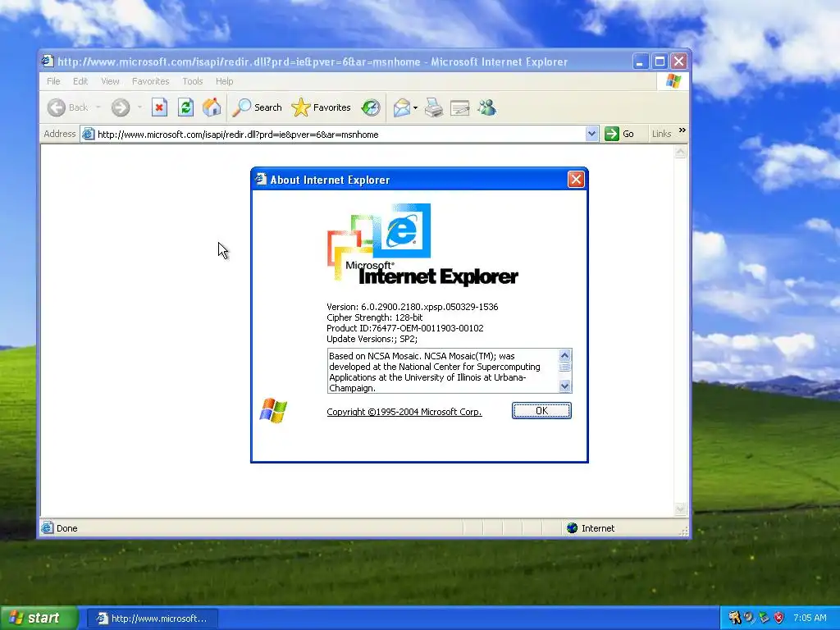Click the green Go arrow button
This screenshot has height=630, width=840.
click(612, 134)
